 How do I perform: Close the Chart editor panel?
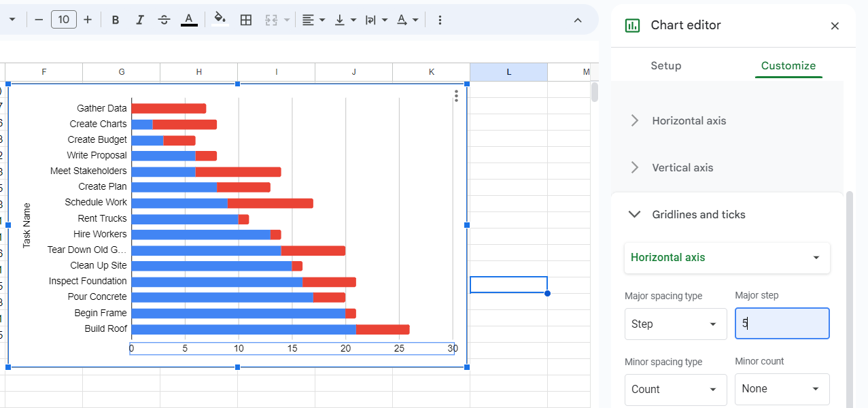(835, 26)
